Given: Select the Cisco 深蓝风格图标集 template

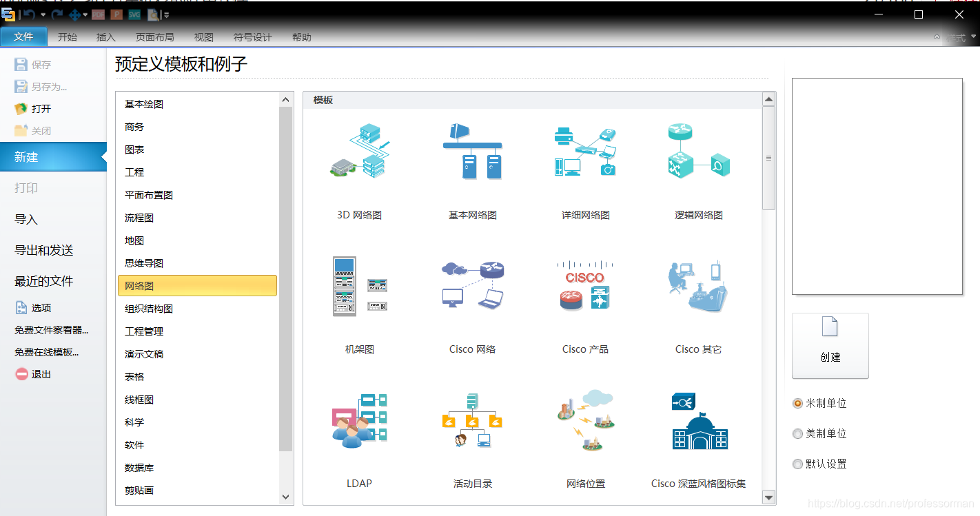Looking at the screenshot, I should click(x=698, y=440).
